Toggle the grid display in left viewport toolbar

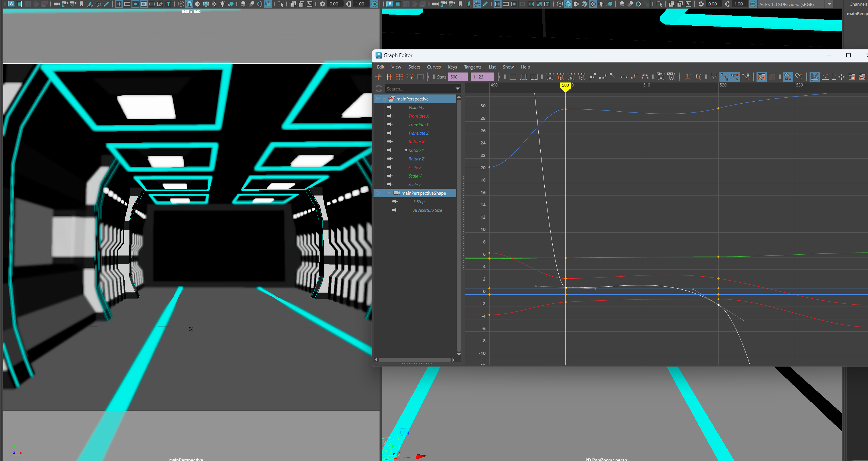[119, 4]
